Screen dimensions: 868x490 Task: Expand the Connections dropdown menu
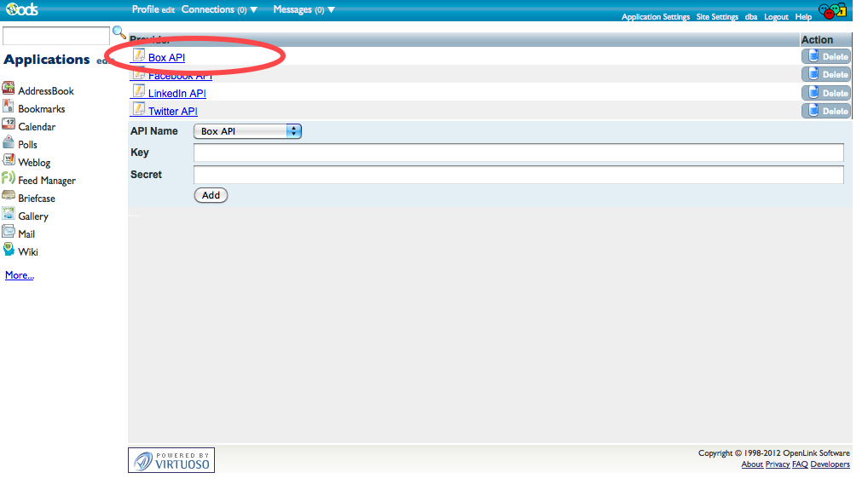pos(253,10)
